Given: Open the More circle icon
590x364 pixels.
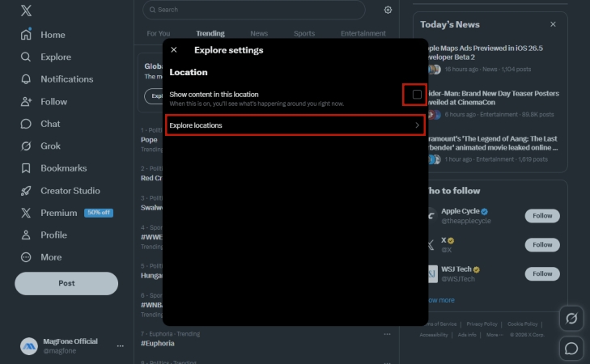Looking at the screenshot, I should [26, 257].
